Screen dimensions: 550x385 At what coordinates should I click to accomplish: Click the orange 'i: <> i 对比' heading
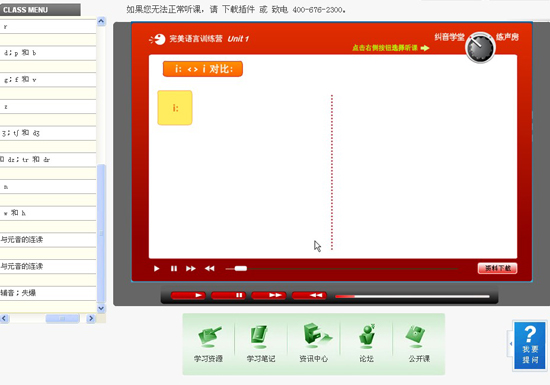(203, 69)
